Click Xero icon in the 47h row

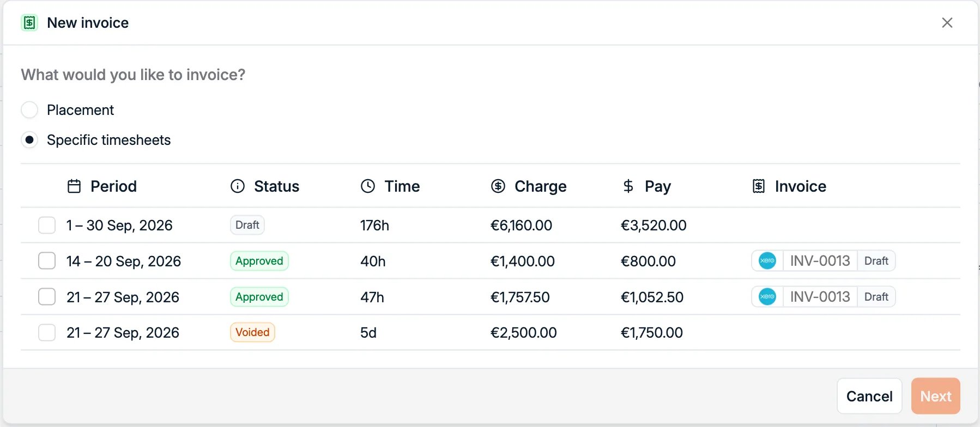767,297
